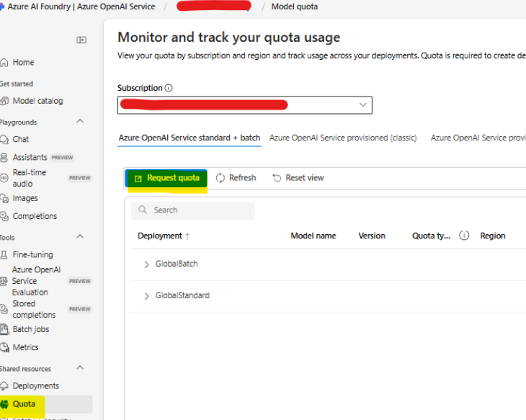Screen dimensions: 526x420
Task: Click the Images icon
Action: click(4, 198)
